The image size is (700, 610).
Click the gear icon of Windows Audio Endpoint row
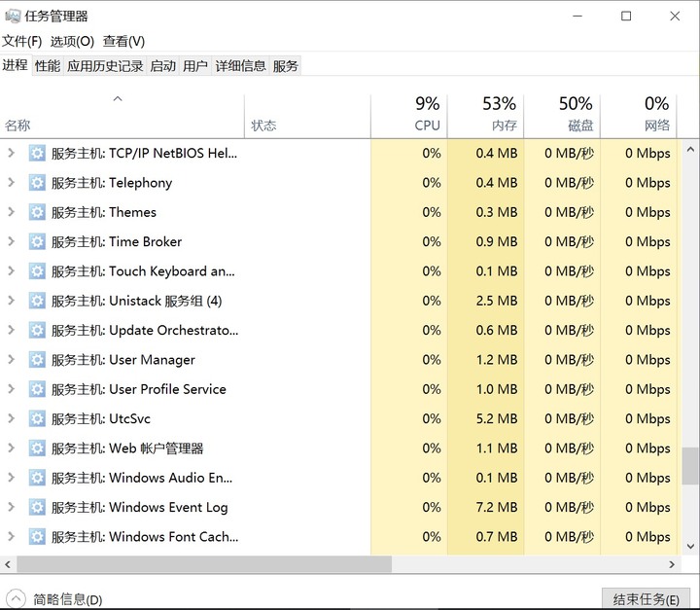[x=37, y=478]
